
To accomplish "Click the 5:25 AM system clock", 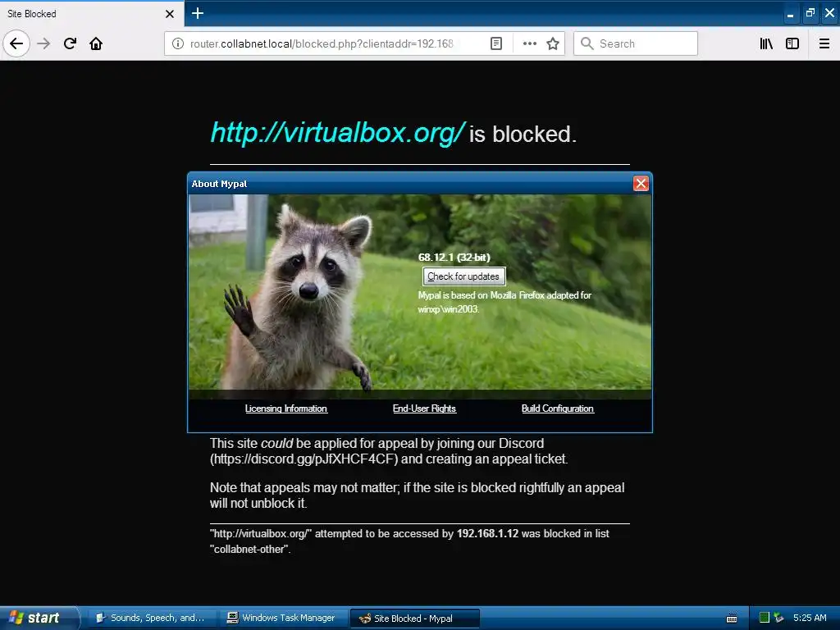I will 810,618.
